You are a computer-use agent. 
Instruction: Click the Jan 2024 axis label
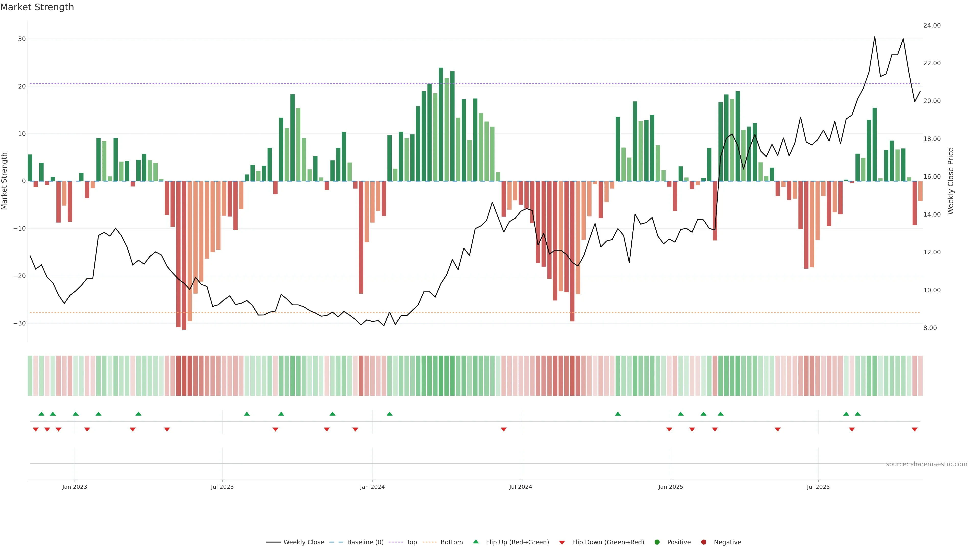coord(372,487)
